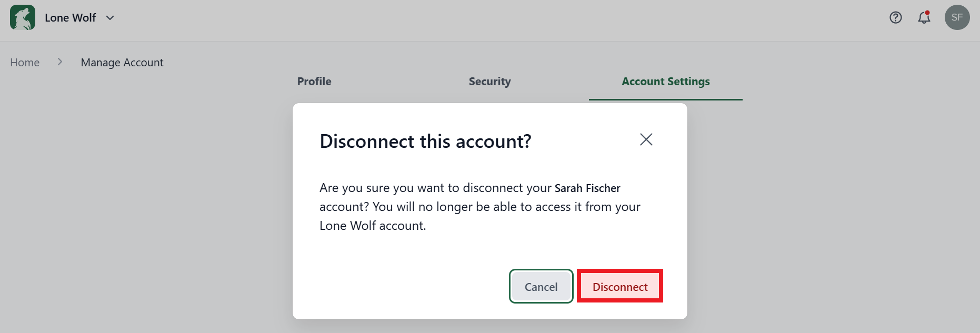Click the breadcrumb chevron separator
Image resolution: width=980 pixels, height=333 pixels.
coord(59,62)
